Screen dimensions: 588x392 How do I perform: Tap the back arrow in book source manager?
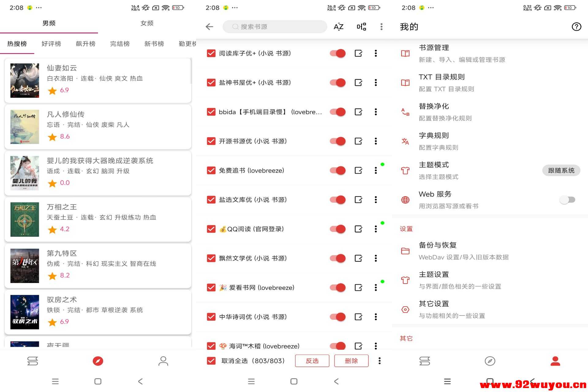pyautogui.click(x=209, y=27)
